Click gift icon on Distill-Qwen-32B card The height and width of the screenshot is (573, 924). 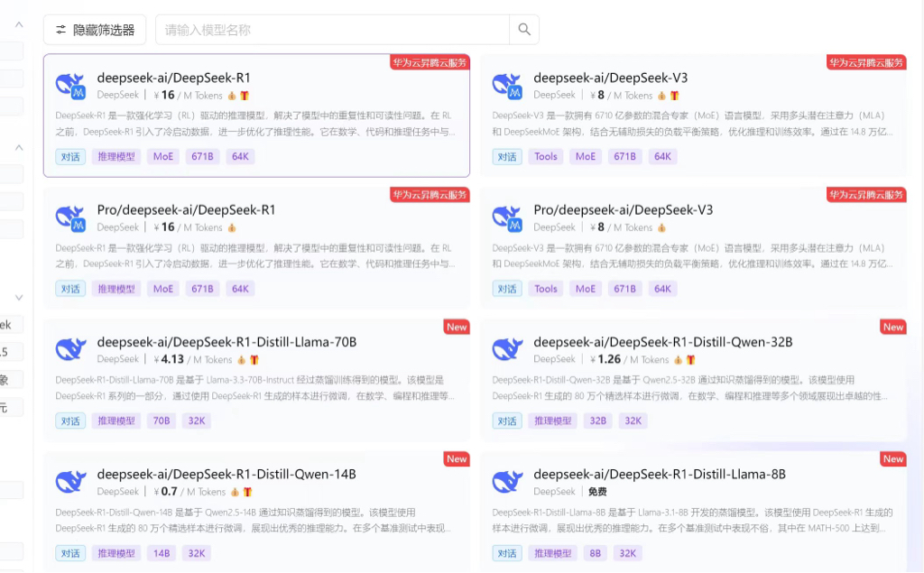(690, 360)
